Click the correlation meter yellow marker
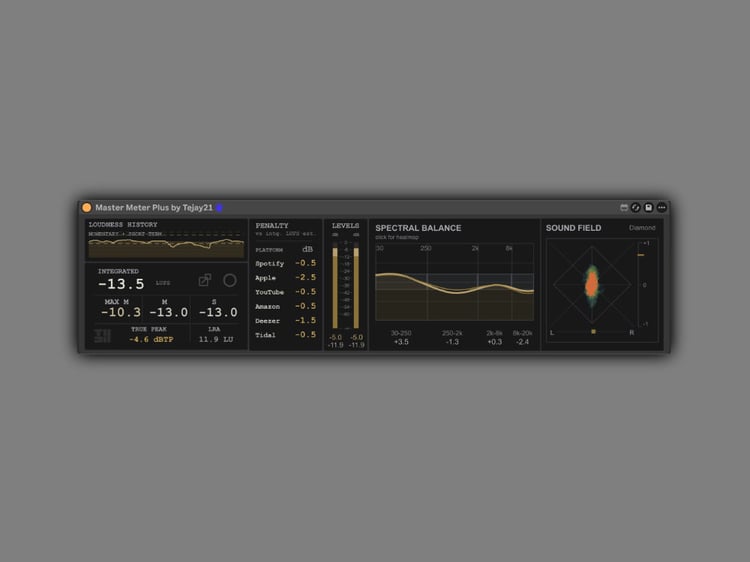The height and width of the screenshot is (562, 750). click(x=641, y=255)
